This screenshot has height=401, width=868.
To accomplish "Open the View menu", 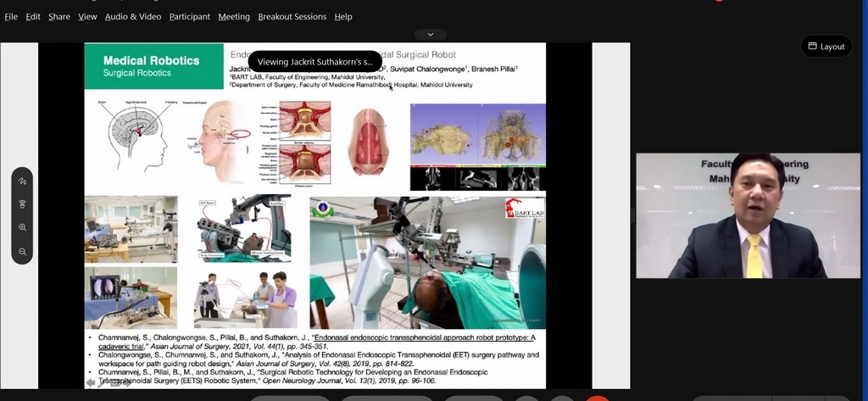I will pos(87,17).
